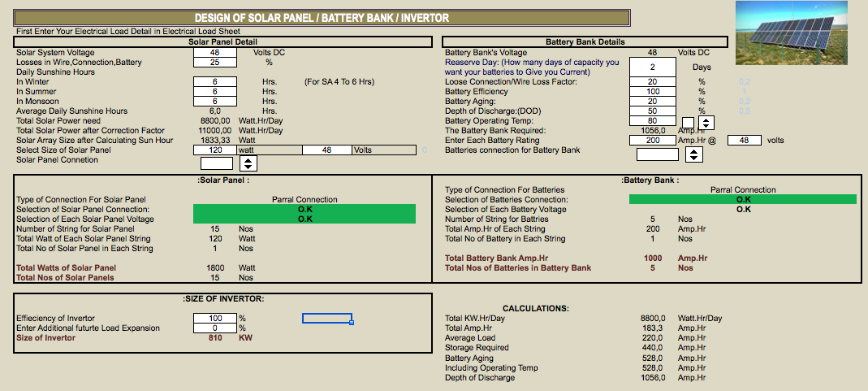Click the Including Operating Temp value 528,0
This screenshot has height=391, width=868.
pyautogui.click(x=653, y=367)
